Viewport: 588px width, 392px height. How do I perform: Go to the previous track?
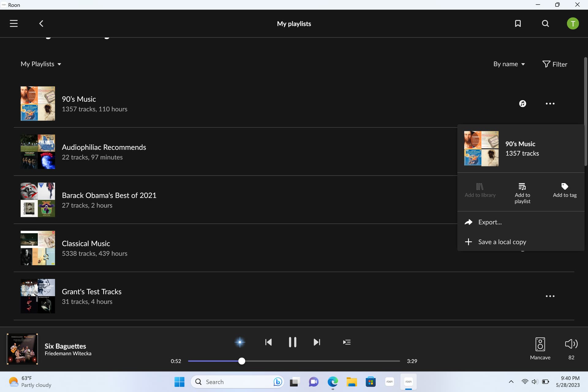click(268, 342)
